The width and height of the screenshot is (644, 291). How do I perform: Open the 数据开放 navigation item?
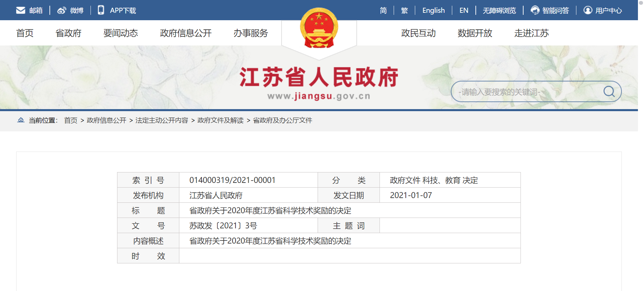pyautogui.click(x=475, y=33)
